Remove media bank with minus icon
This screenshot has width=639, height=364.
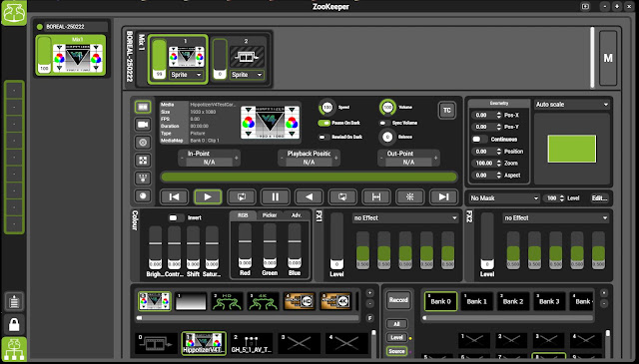coord(369,304)
